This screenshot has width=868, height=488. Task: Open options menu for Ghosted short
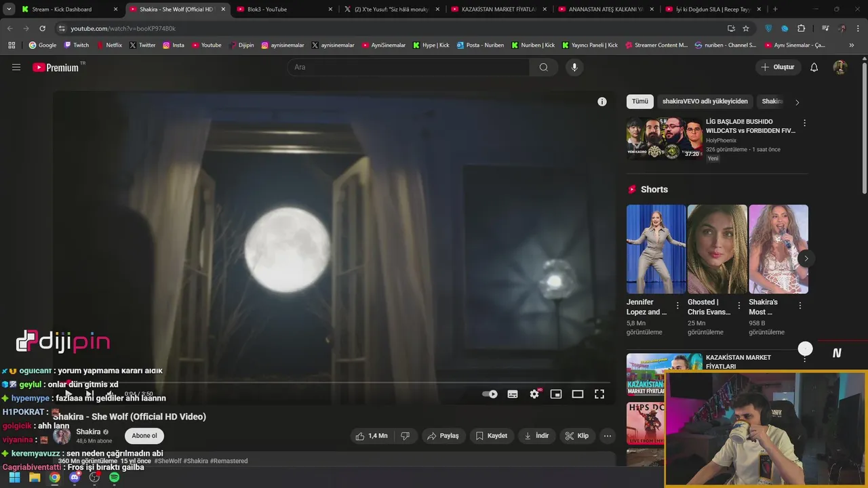point(738,306)
